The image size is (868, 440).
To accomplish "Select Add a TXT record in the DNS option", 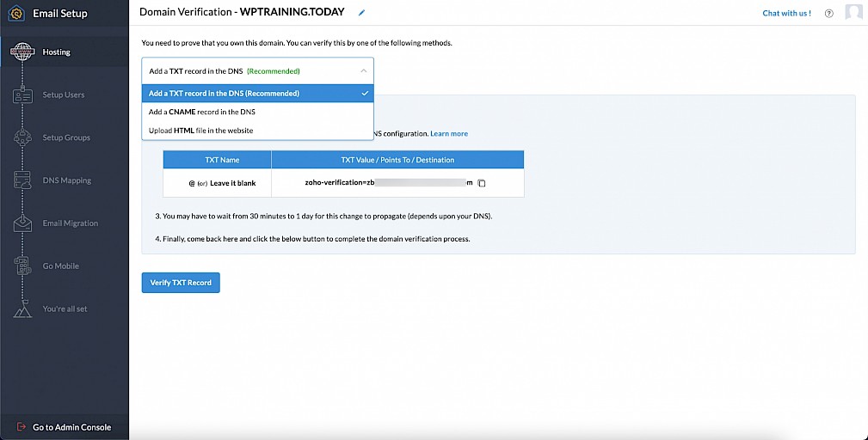I will tap(257, 94).
